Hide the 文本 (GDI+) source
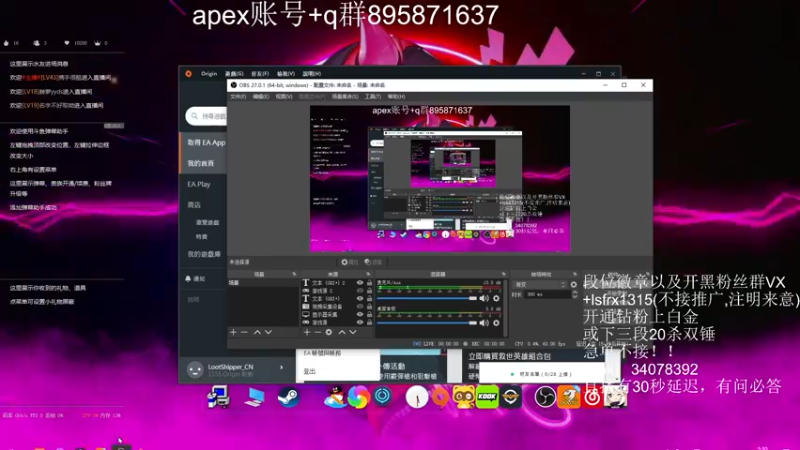This screenshot has height=450, width=800. click(x=360, y=298)
